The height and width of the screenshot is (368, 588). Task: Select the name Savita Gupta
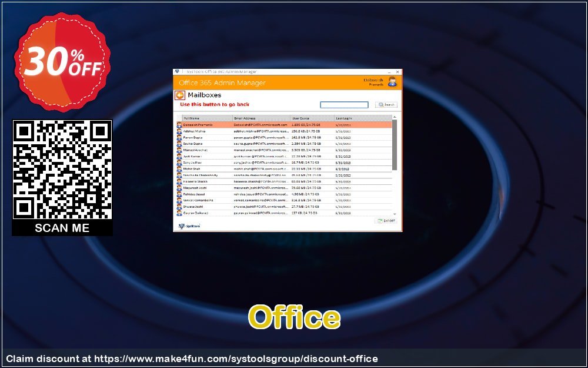pos(193,144)
